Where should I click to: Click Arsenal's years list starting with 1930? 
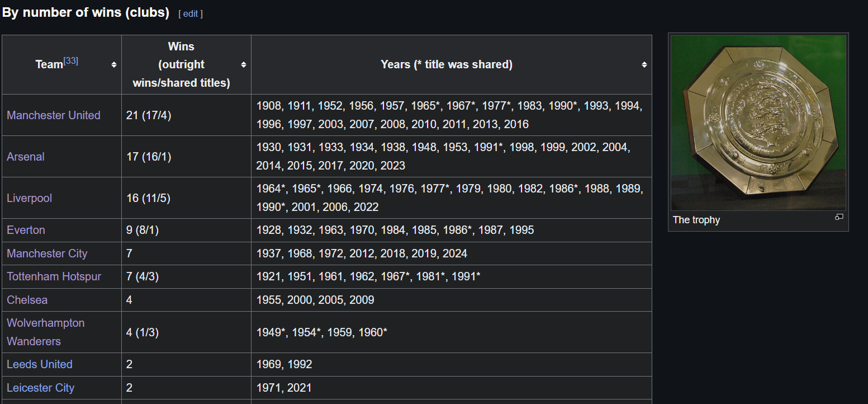point(444,157)
